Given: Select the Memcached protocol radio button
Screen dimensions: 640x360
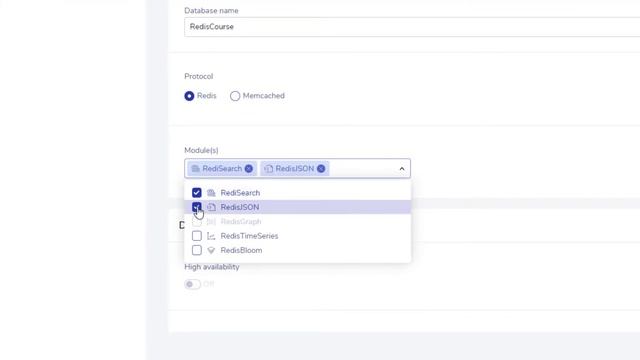Looking at the screenshot, I should (235, 96).
